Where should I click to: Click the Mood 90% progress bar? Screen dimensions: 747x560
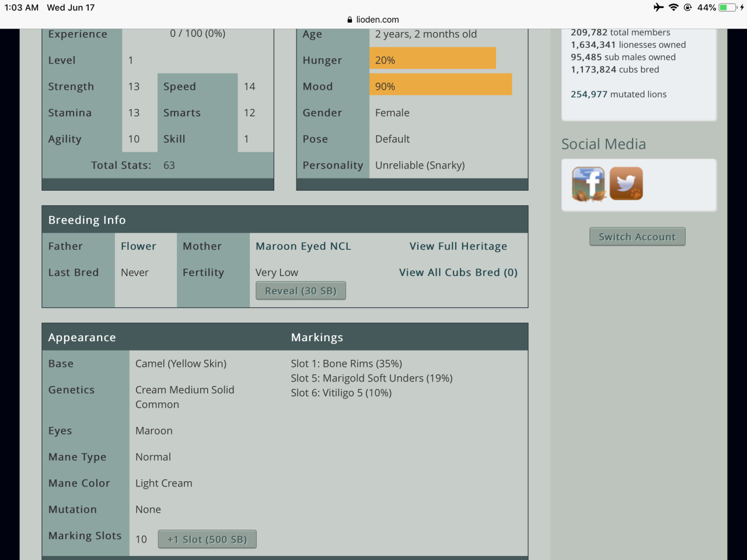pyautogui.click(x=441, y=85)
